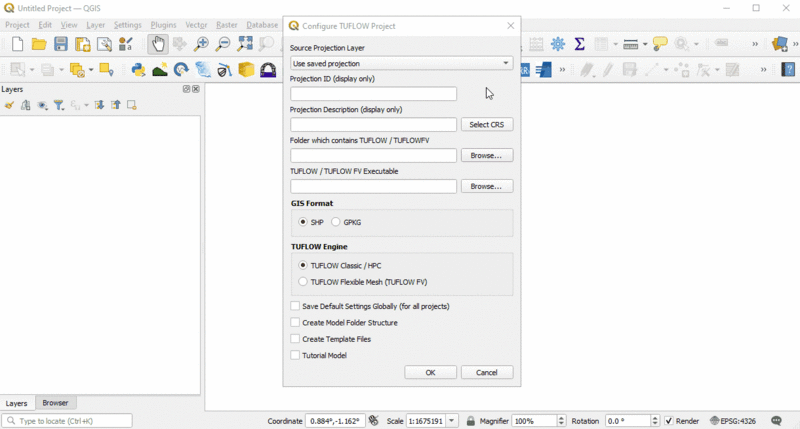Choose TUFLOW Flexible Mesh engine option
Viewport: 800px width, 429px height.
coord(303,282)
